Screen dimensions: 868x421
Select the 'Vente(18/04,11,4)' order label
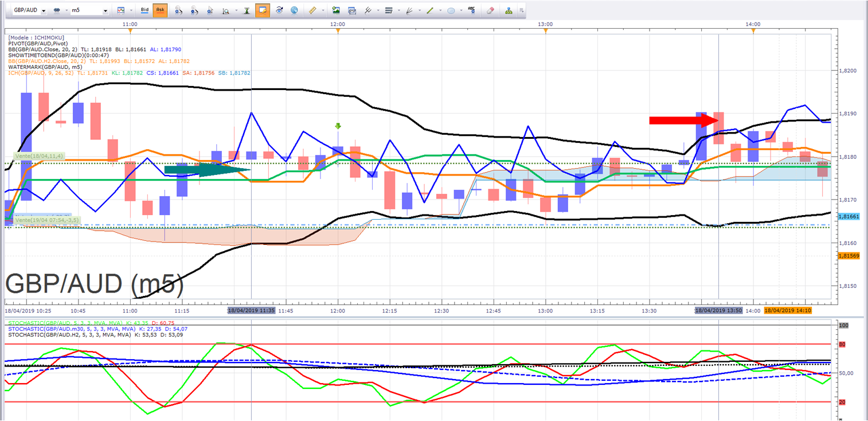[x=38, y=156]
